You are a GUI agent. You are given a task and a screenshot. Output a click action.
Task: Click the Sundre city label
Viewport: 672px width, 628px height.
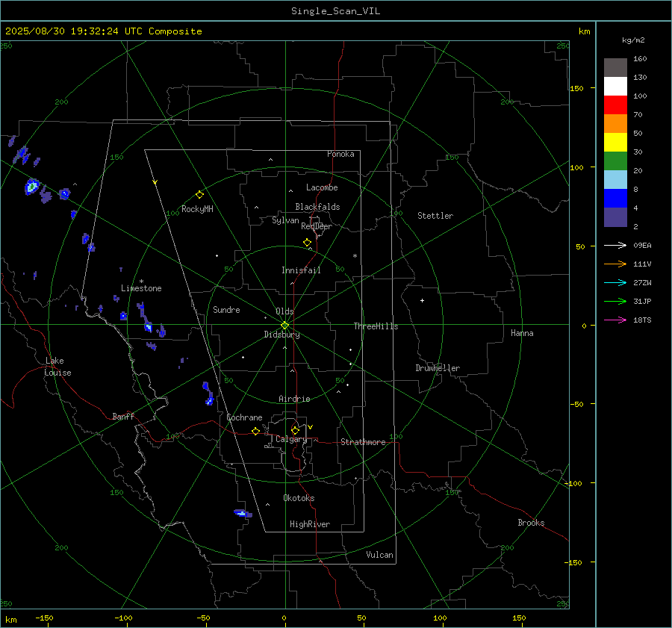[226, 310]
